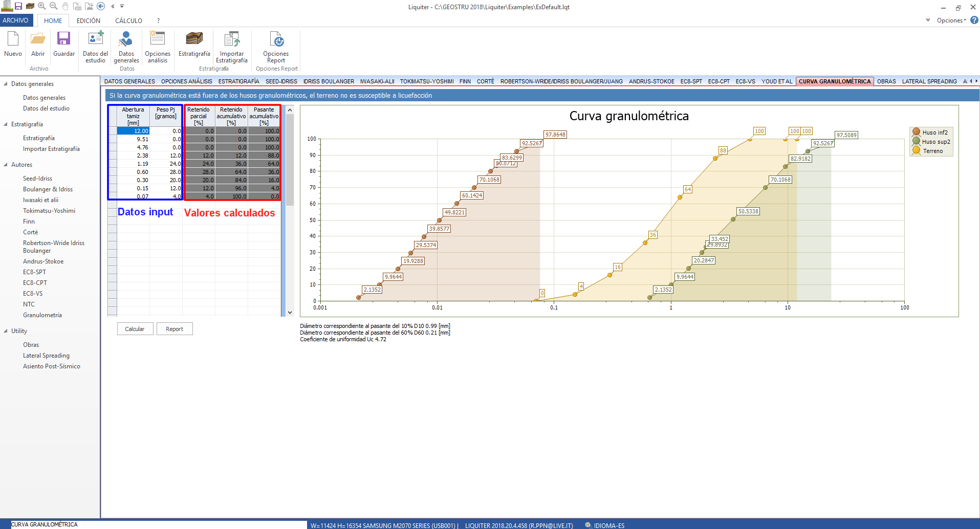Screen dimensions: 980x529
Task: Open the Estratigrafía ribbon tool
Action: (x=194, y=44)
